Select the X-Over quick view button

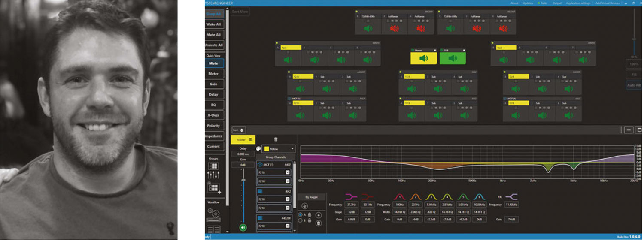(213, 115)
